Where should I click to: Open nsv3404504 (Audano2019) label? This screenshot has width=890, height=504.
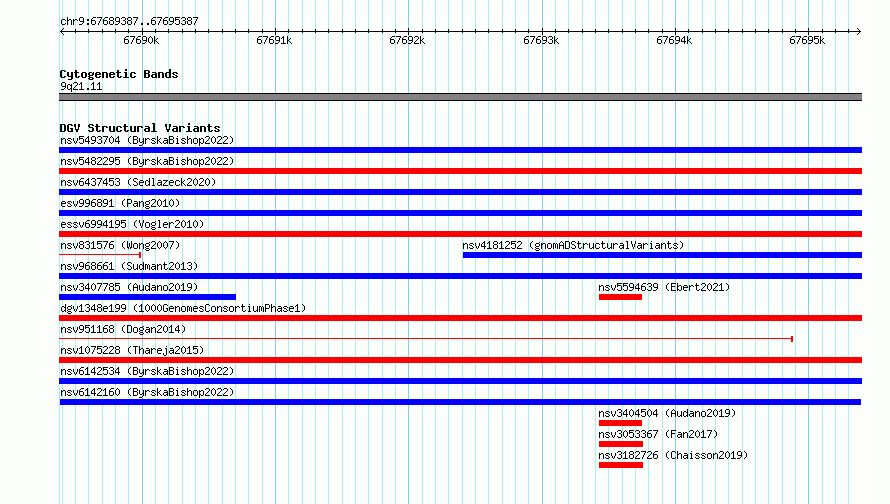coord(667,413)
